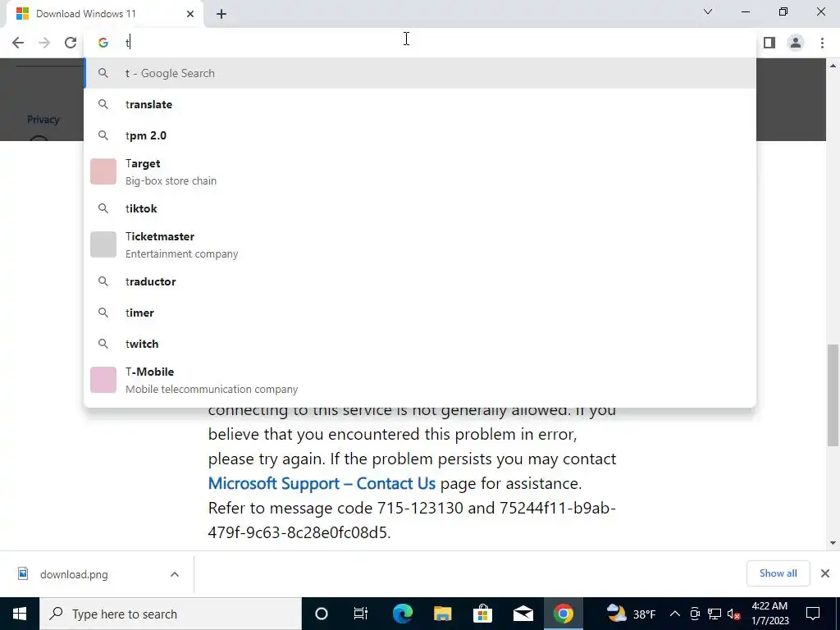
Task: Click the scrollbar up arrow
Action: pos(833,66)
